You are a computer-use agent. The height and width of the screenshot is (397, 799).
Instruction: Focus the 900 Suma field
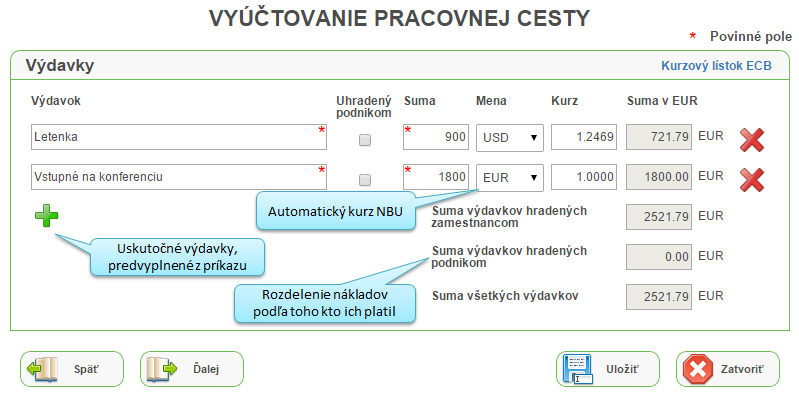coord(436,137)
